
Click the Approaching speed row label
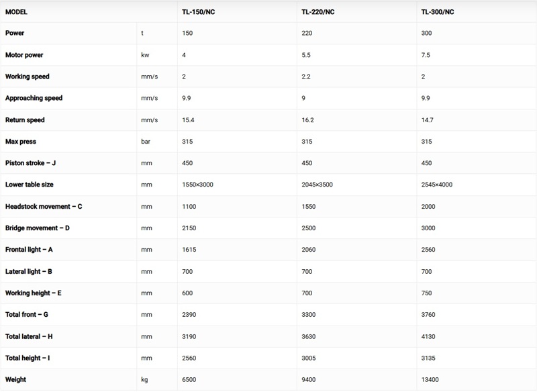coord(34,98)
